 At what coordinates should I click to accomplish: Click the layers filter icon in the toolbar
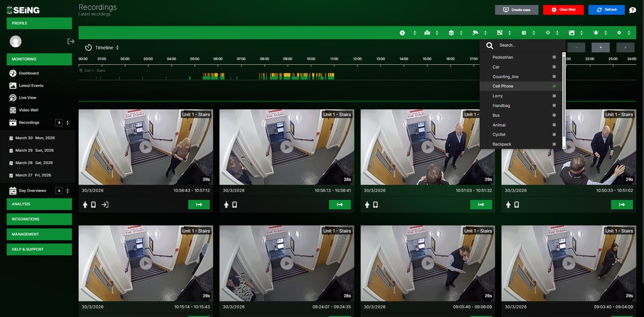(x=451, y=33)
